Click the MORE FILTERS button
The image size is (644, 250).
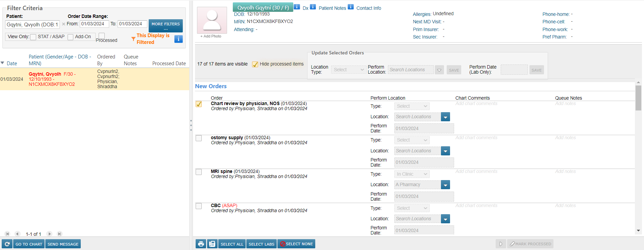166,26
